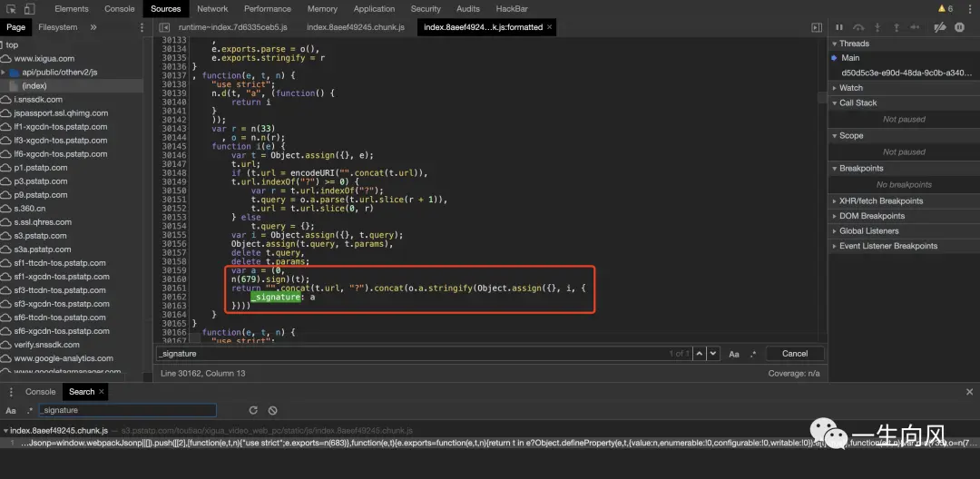Switch to the Performance tab
Viewport: 980px width, 479px height.
tap(268, 9)
